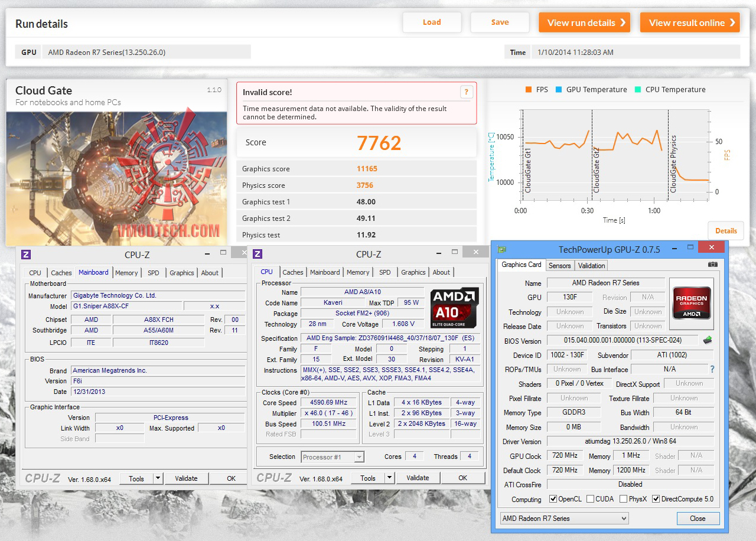
Task: Click the Bus Interface question mark in GPU-Z
Action: pyautogui.click(x=712, y=369)
